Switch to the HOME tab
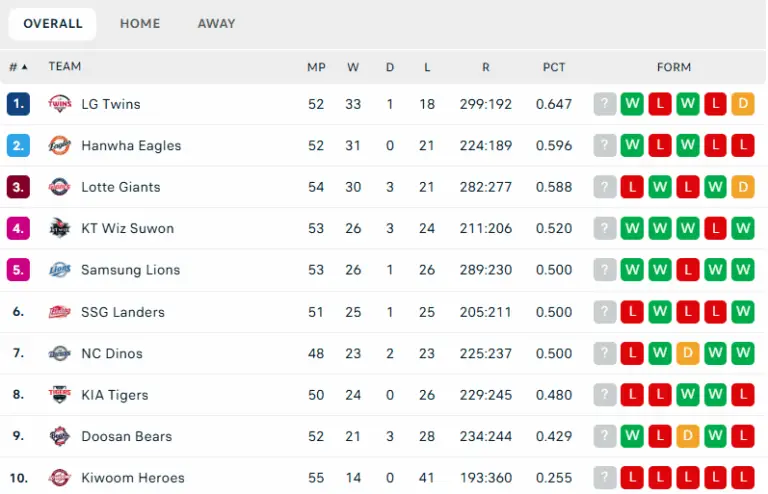The image size is (768, 494). (x=140, y=24)
